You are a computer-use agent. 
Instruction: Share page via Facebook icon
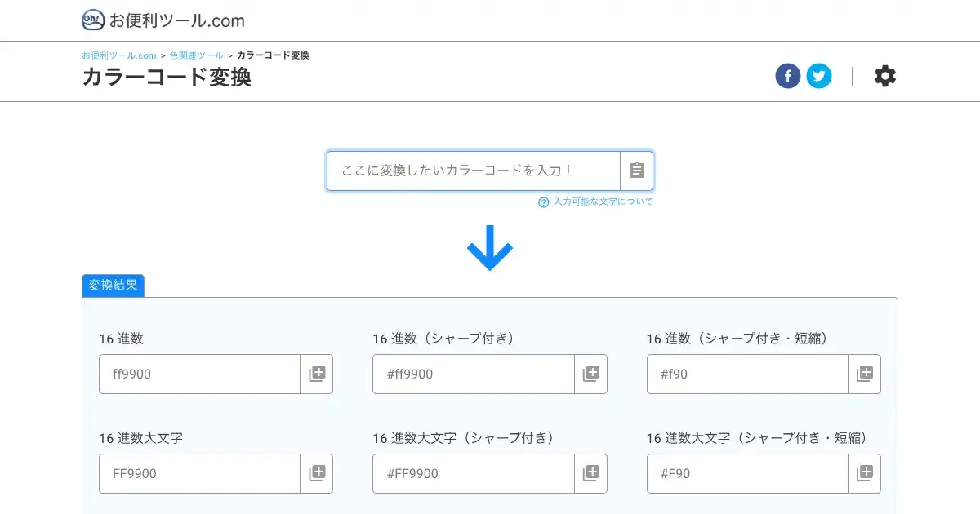[787, 77]
